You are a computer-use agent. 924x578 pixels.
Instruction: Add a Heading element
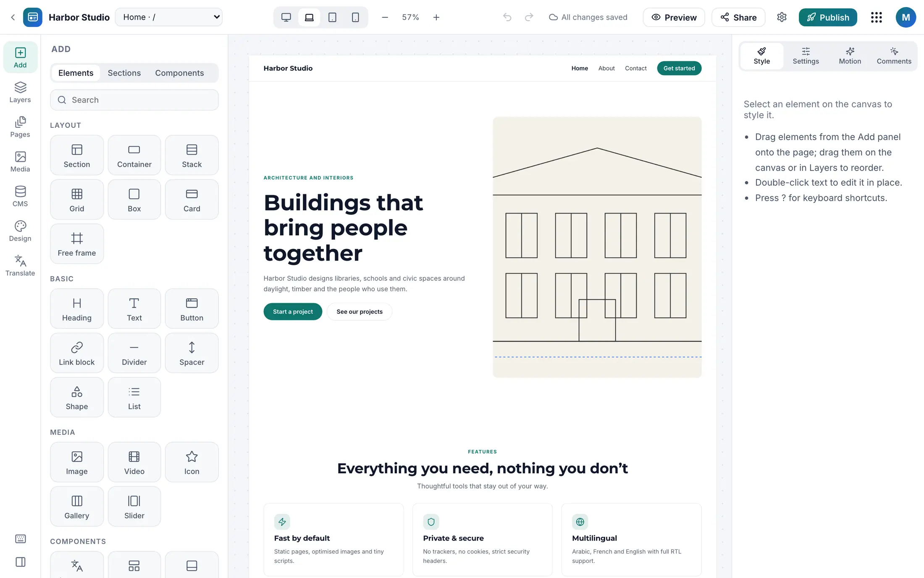(77, 309)
